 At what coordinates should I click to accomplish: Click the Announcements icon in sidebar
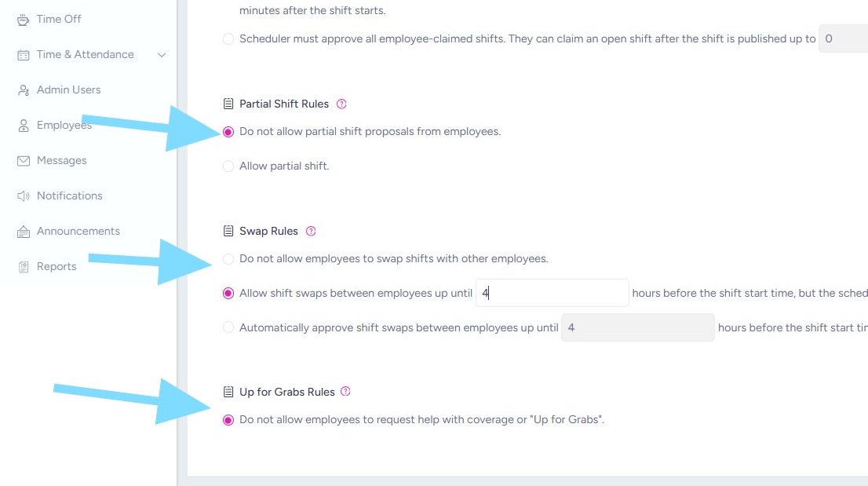tap(23, 232)
